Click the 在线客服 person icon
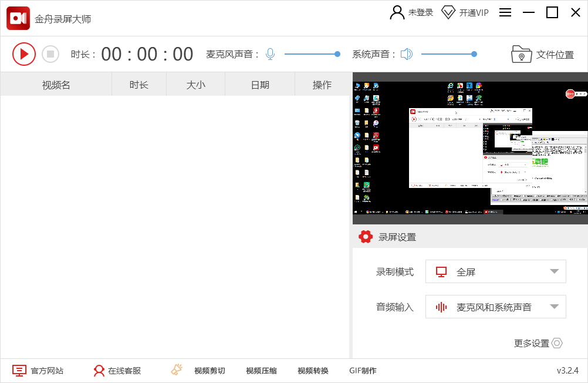 [99, 371]
